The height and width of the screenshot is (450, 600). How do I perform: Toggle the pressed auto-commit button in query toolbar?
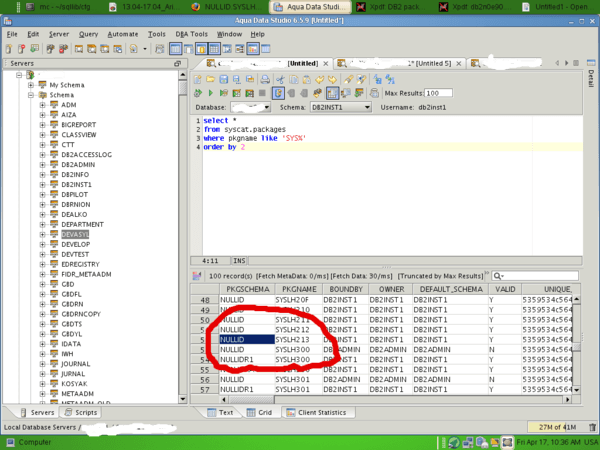[x=278, y=93]
